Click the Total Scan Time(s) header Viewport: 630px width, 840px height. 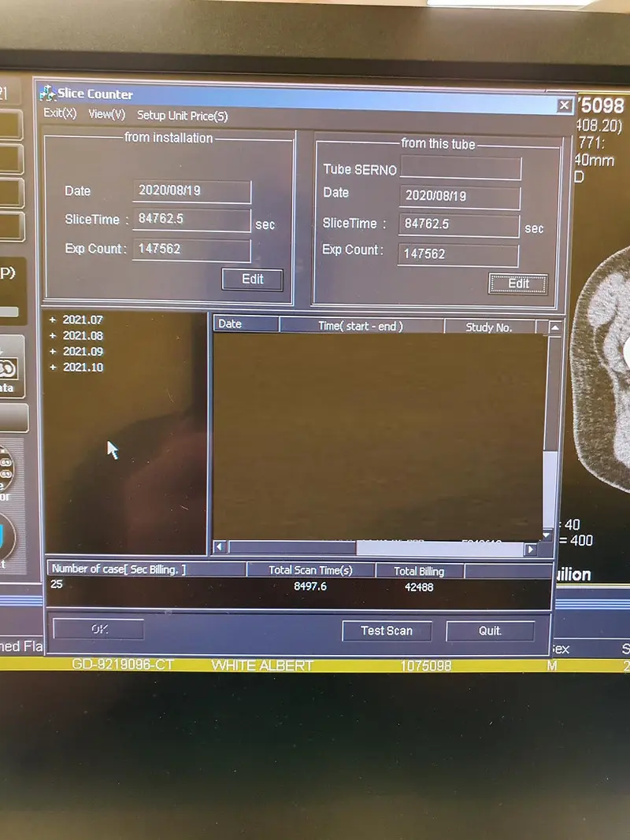tap(311, 570)
